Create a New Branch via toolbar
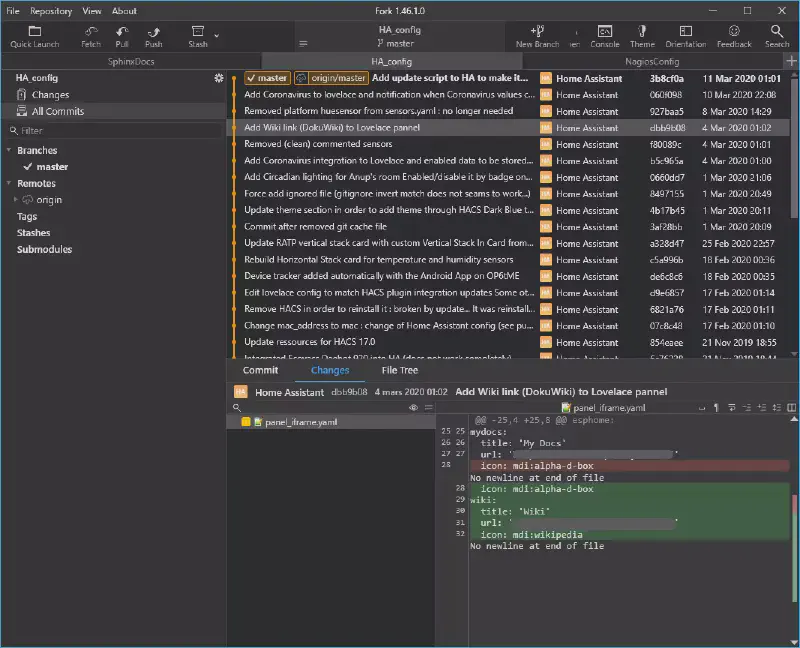The image size is (800, 648). pyautogui.click(x=537, y=32)
